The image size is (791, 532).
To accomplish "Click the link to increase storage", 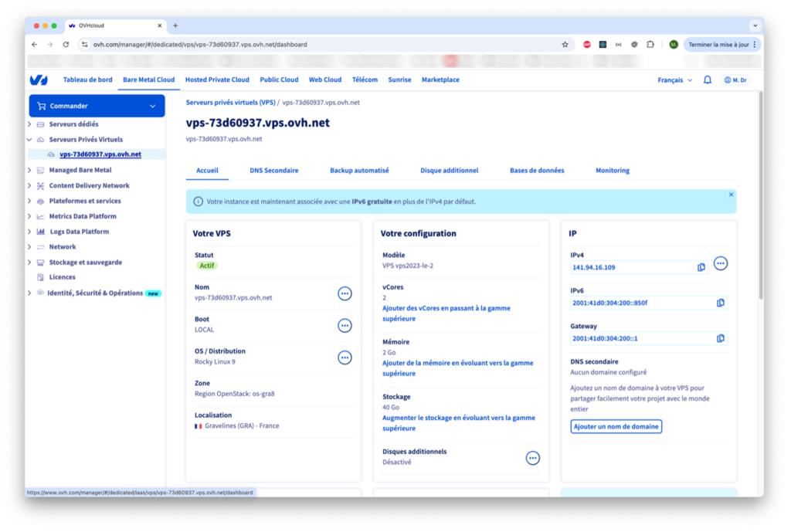I will point(459,423).
